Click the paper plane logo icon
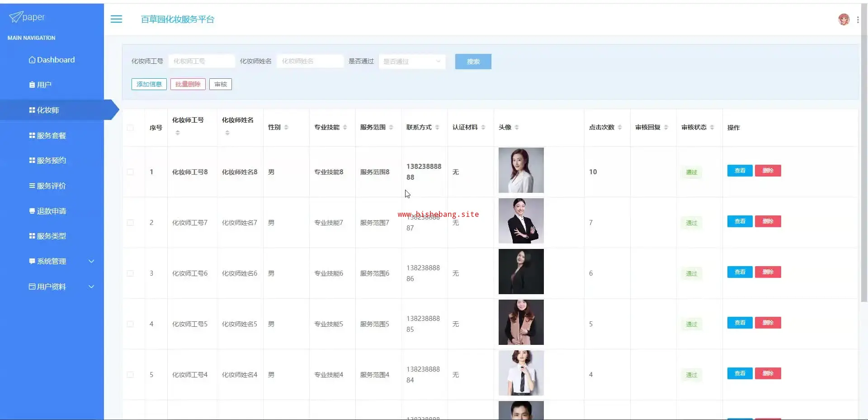Viewport: 868px width, 420px height. point(15,17)
